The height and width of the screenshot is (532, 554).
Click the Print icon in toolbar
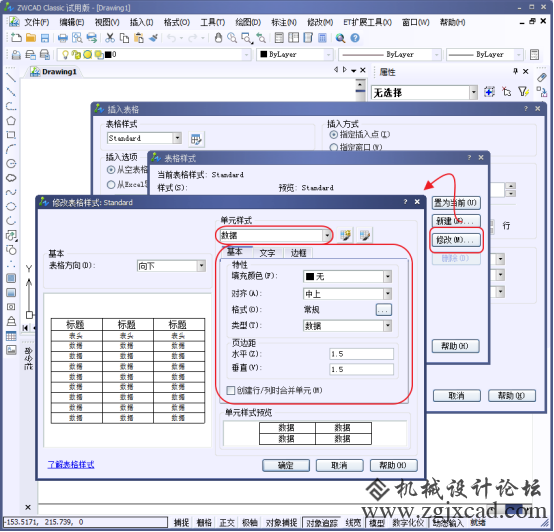pyautogui.click(x=63, y=38)
